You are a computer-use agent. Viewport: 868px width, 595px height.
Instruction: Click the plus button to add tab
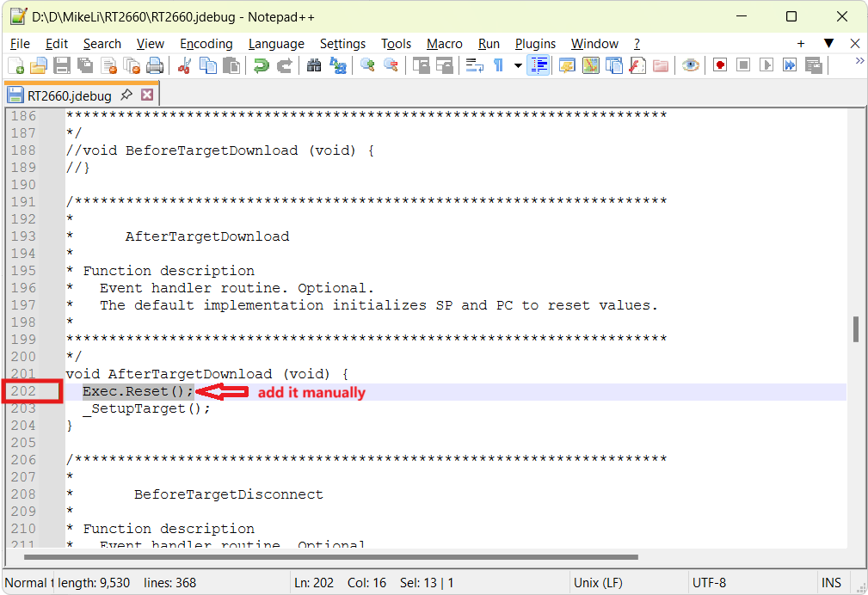[x=800, y=43]
